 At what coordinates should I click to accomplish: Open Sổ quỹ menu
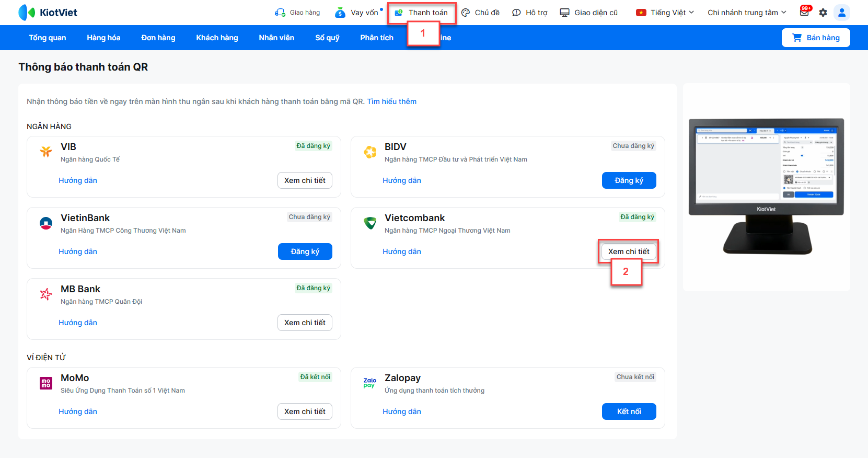327,38
